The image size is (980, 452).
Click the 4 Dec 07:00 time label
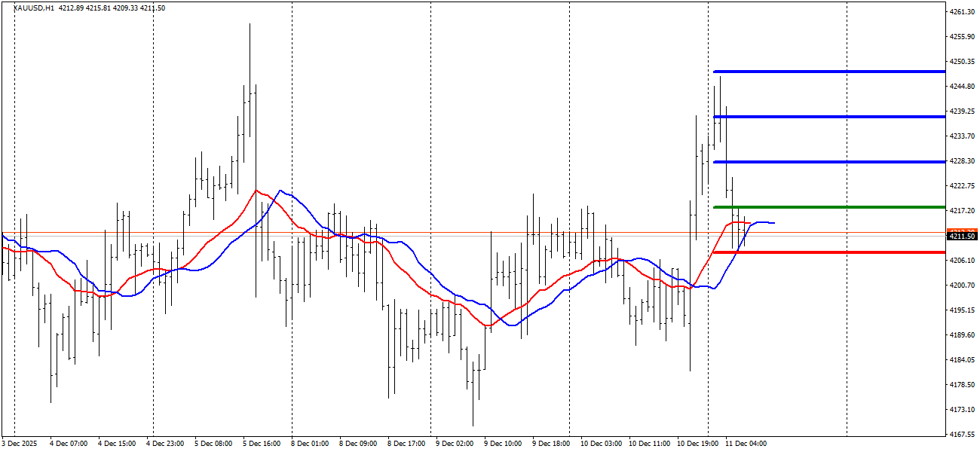[69, 444]
